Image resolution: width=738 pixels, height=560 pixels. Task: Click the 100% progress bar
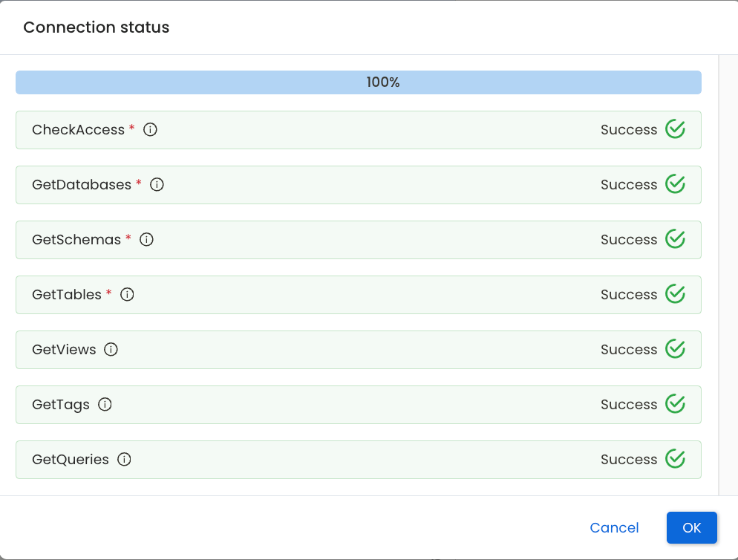359,82
